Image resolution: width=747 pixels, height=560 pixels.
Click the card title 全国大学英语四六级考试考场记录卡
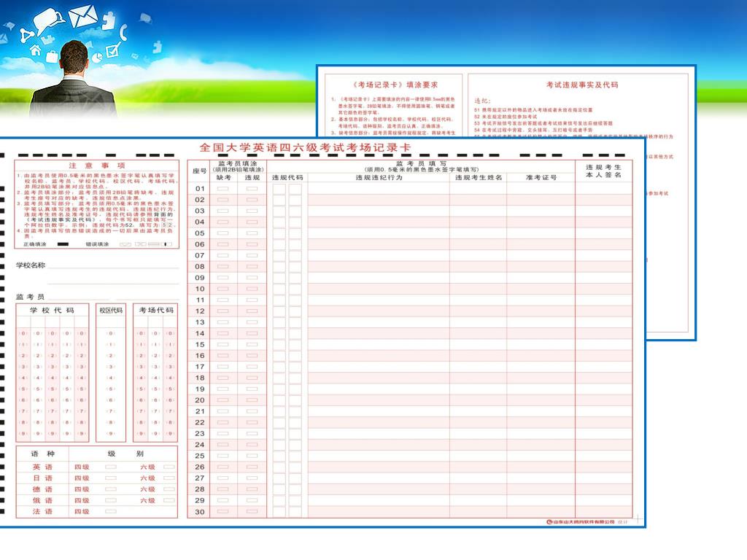coord(305,147)
